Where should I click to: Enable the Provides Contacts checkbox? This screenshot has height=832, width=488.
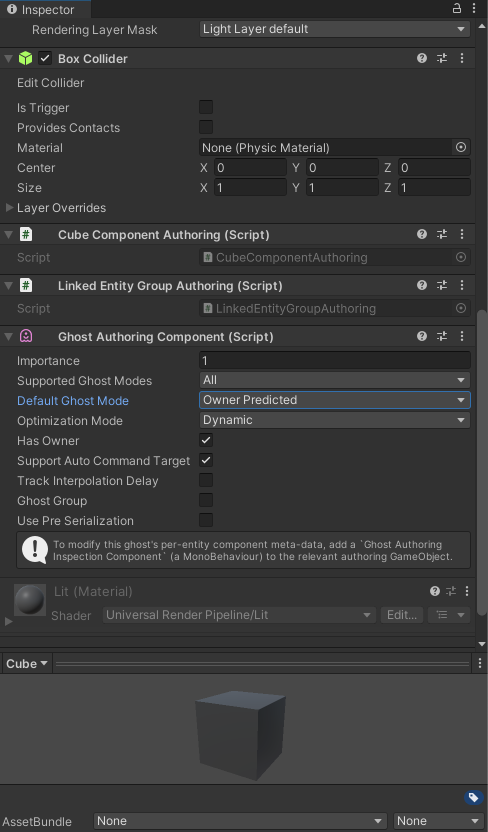coord(206,127)
